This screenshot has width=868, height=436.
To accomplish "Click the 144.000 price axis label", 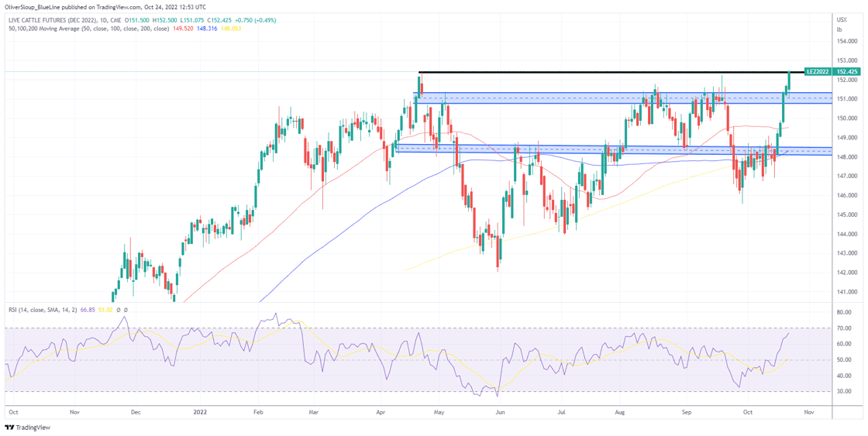I will click(x=846, y=234).
